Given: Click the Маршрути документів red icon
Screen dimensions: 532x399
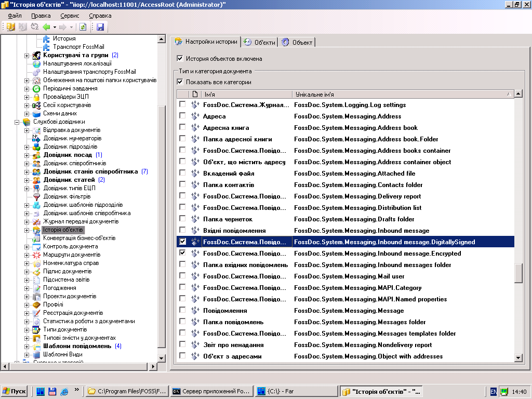Looking at the screenshot, I should (x=37, y=255).
